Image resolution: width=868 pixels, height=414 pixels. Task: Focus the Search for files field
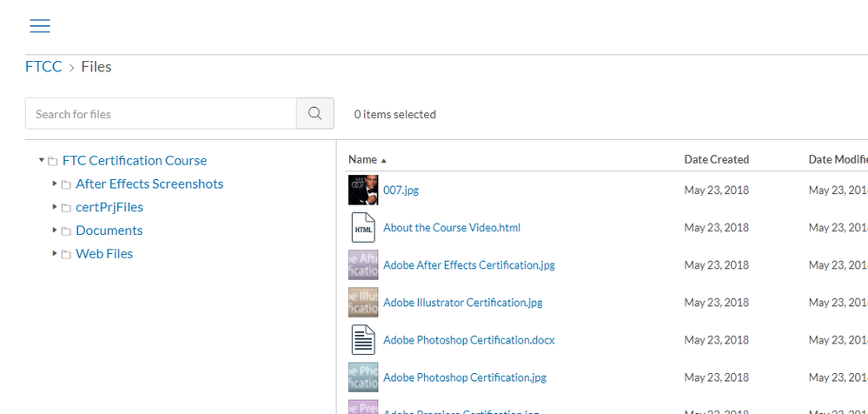(161, 114)
